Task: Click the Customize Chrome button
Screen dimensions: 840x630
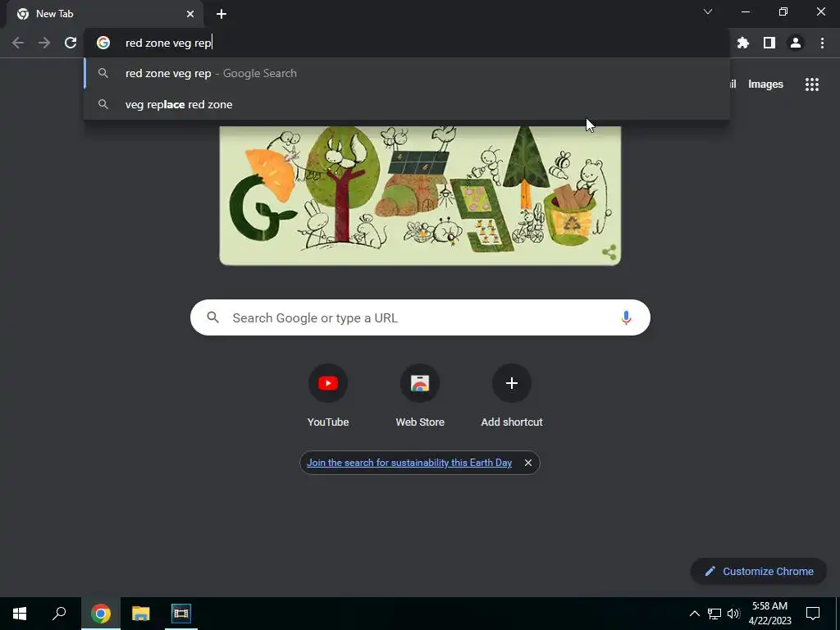Action: pyautogui.click(x=759, y=571)
